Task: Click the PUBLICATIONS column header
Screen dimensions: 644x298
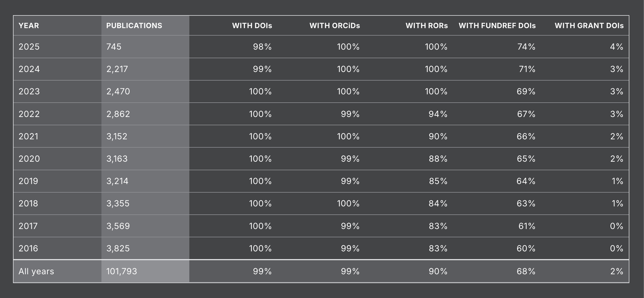Action: point(134,26)
